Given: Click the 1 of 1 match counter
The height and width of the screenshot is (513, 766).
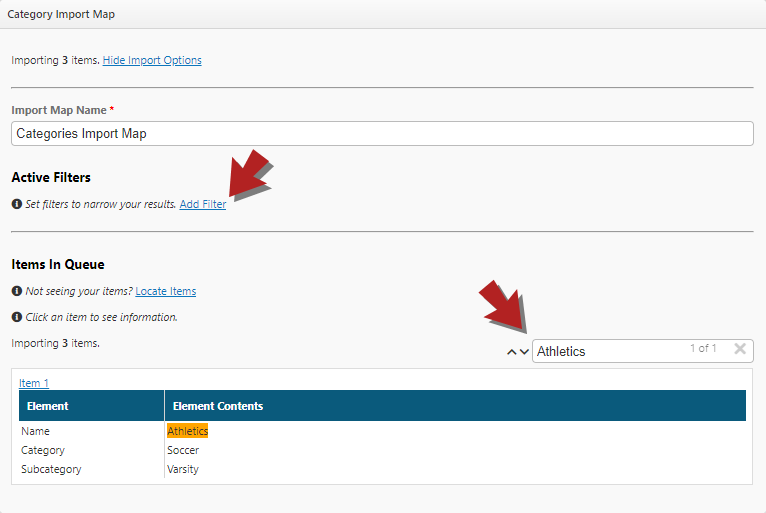Looking at the screenshot, I should 703,348.
